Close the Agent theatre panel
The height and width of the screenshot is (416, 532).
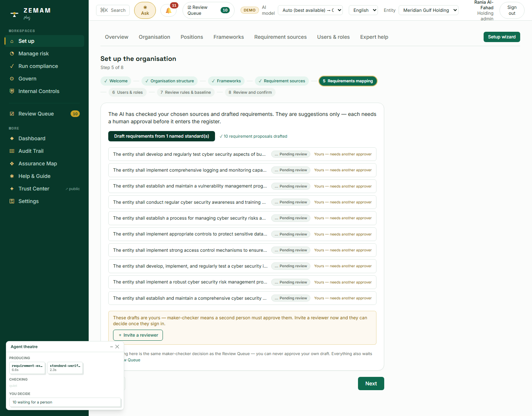(117, 347)
